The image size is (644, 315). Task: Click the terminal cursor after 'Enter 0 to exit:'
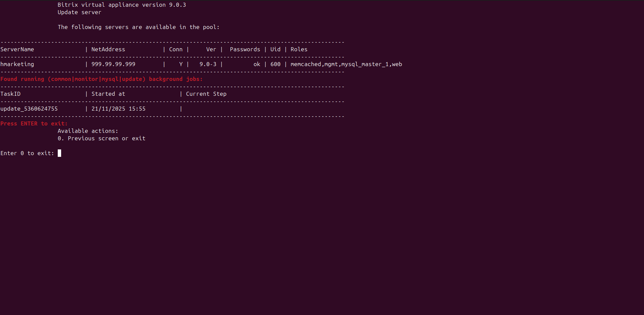point(59,153)
